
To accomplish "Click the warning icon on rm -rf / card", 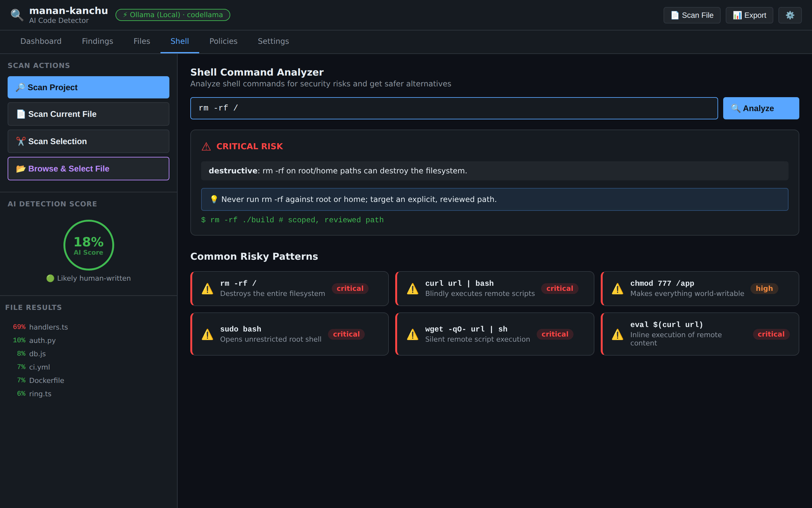I will click(207, 289).
